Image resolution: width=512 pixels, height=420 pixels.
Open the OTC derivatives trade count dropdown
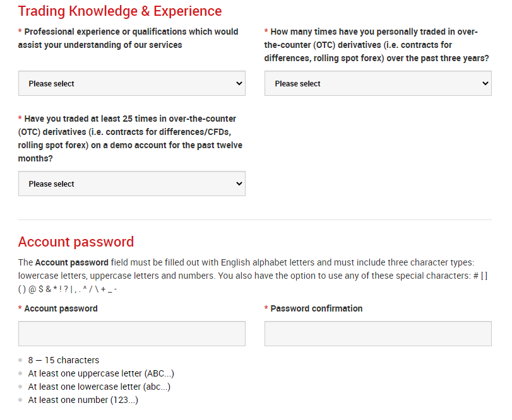click(378, 83)
